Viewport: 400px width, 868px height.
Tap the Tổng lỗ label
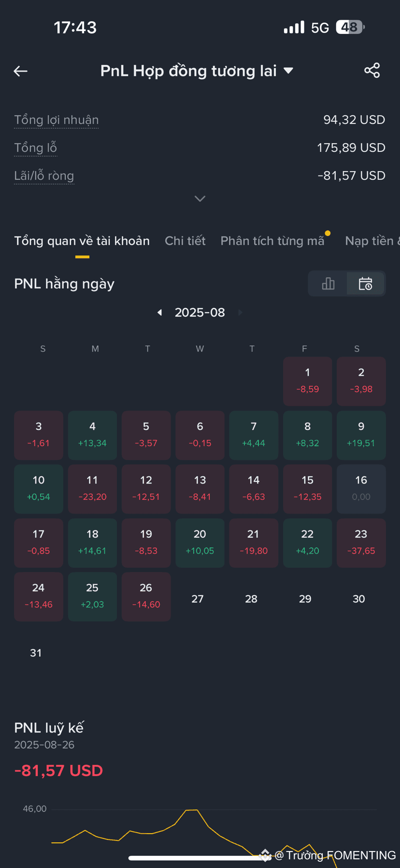(x=35, y=148)
